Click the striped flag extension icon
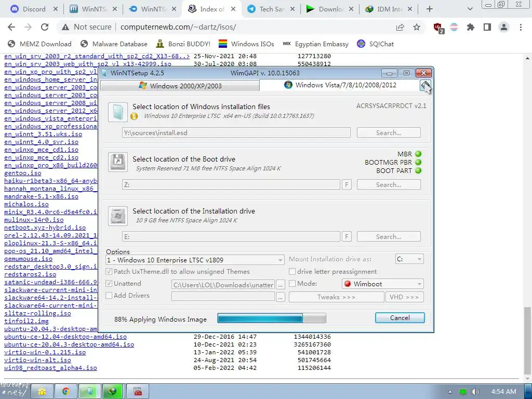 point(454,27)
